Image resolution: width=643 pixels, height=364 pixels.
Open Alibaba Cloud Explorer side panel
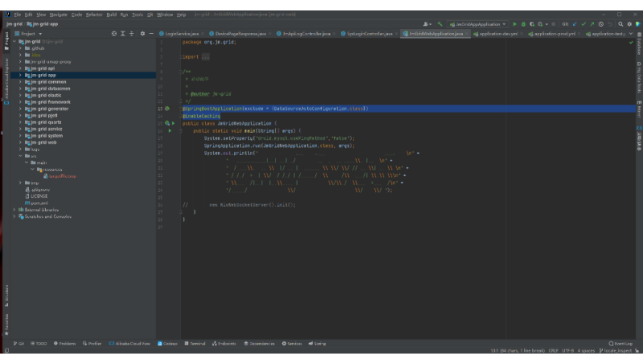click(x=6, y=80)
